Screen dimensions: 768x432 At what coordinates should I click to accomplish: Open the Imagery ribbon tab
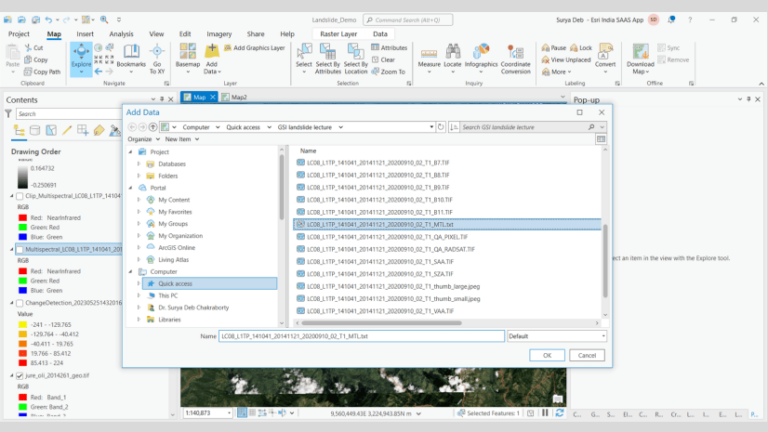tap(219, 34)
